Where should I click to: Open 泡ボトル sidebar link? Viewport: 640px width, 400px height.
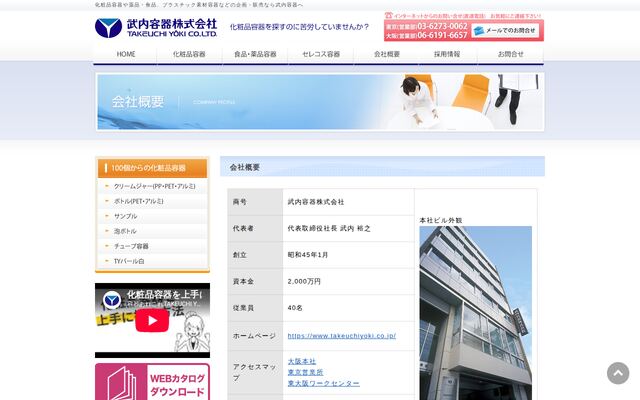[153, 231]
